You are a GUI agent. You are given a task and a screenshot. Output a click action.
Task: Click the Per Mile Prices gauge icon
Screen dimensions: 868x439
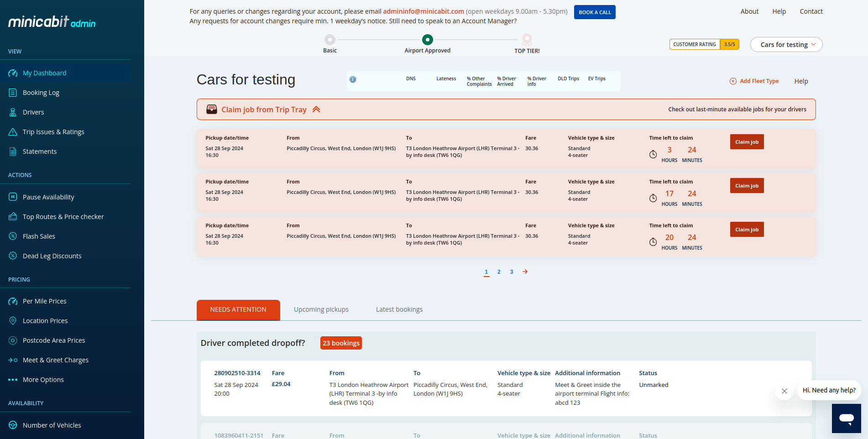click(x=13, y=301)
